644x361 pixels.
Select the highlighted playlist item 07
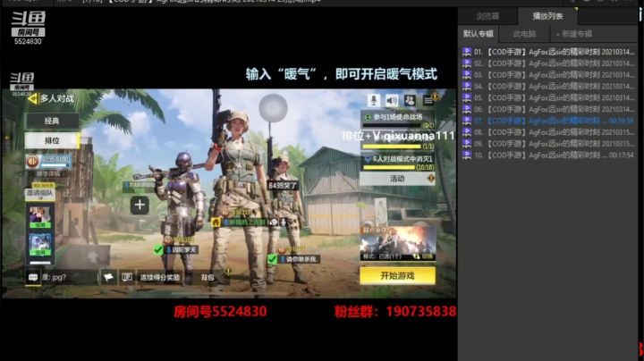click(548, 121)
